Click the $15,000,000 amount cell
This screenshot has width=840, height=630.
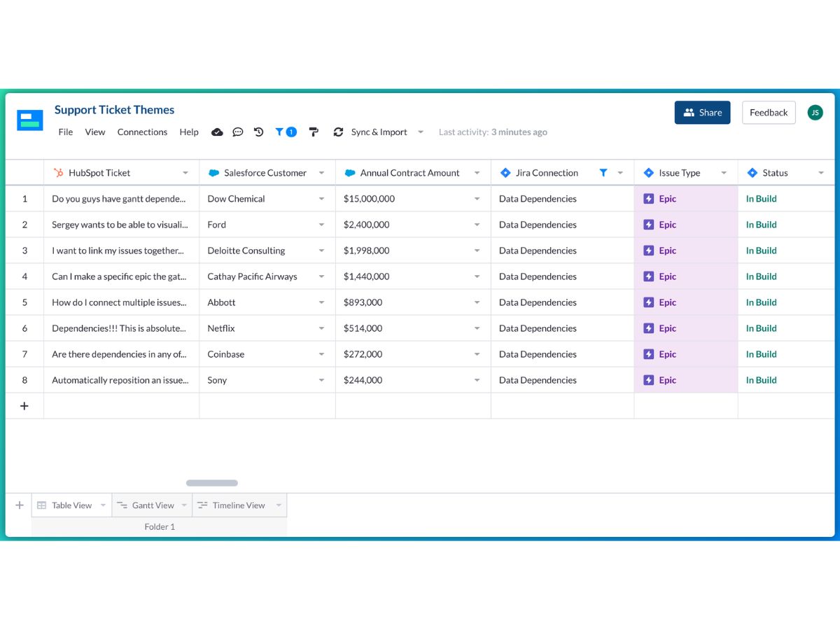[413, 199]
